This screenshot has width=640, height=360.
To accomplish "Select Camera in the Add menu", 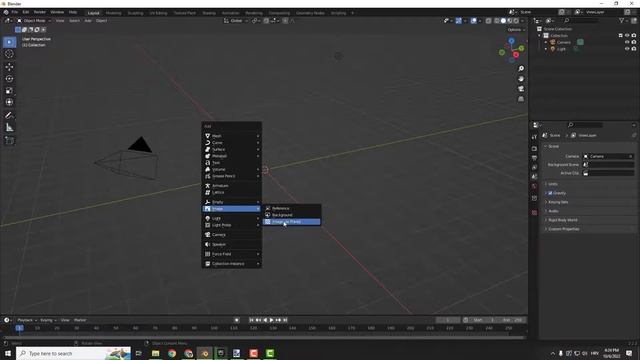I will [231, 235].
